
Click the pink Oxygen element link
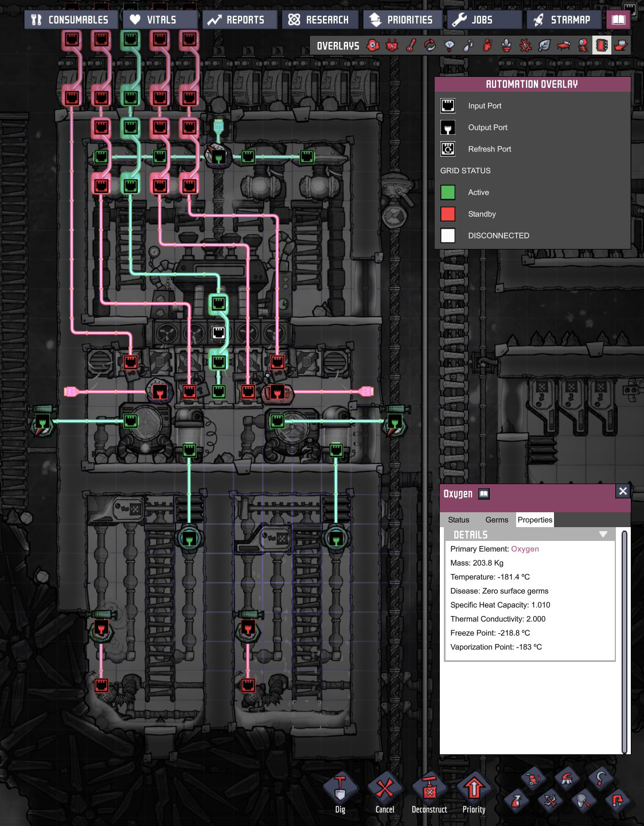(x=525, y=549)
